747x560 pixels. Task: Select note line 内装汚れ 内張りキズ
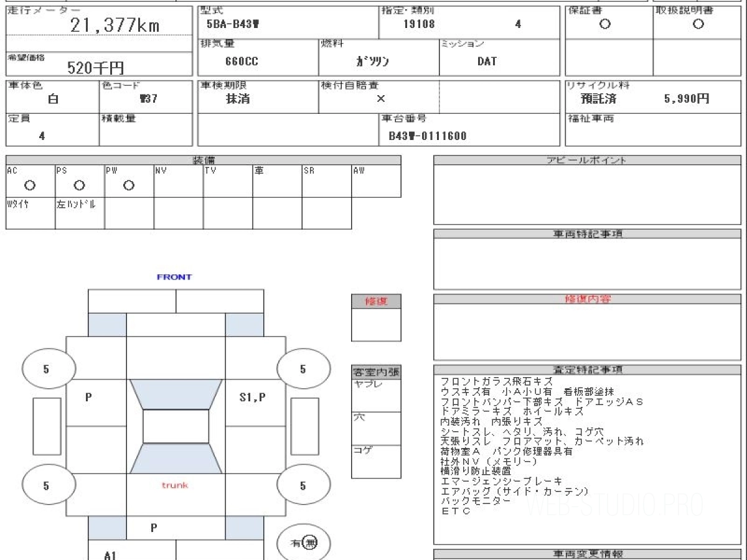coord(491,421)
